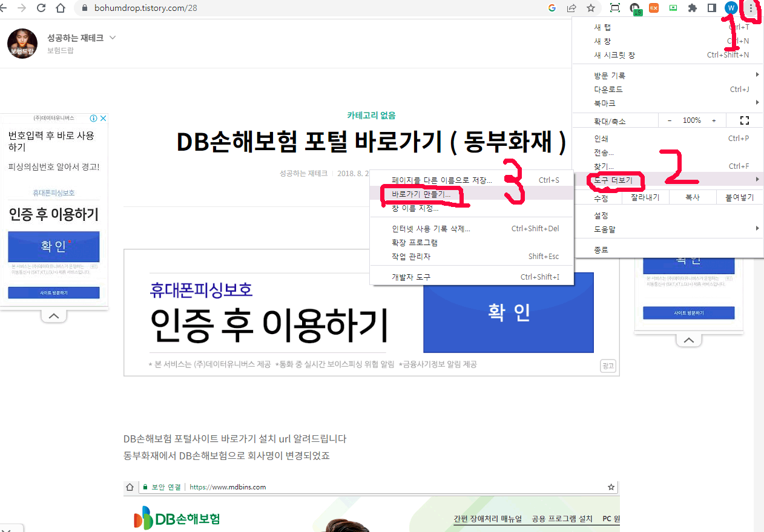Click the 성공하는 재테크 author name under title
Screen dimensions: 764x532
click(x=303, y=173)
